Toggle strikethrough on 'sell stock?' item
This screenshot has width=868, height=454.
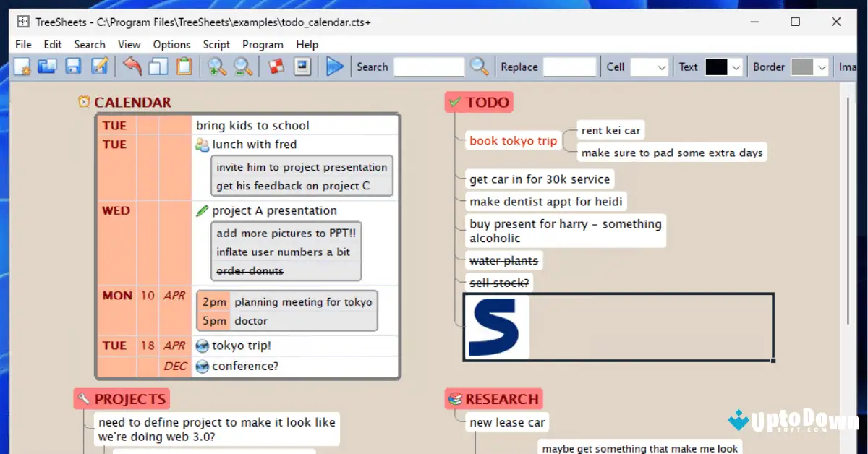tap(498, 283)
